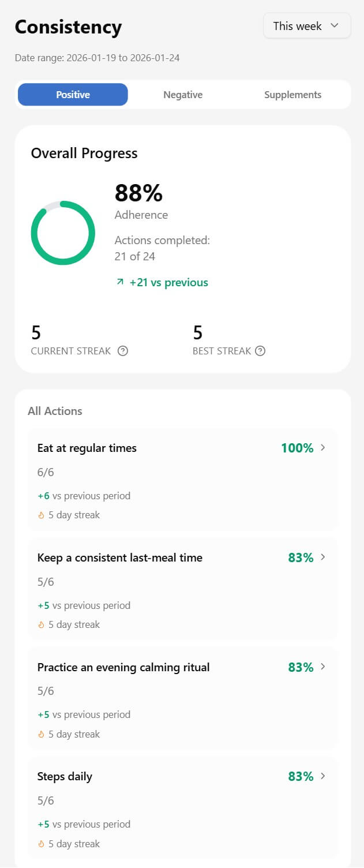The image size is (364, 868).
Task: Select the Positive tab
Action: pos(73,95)
